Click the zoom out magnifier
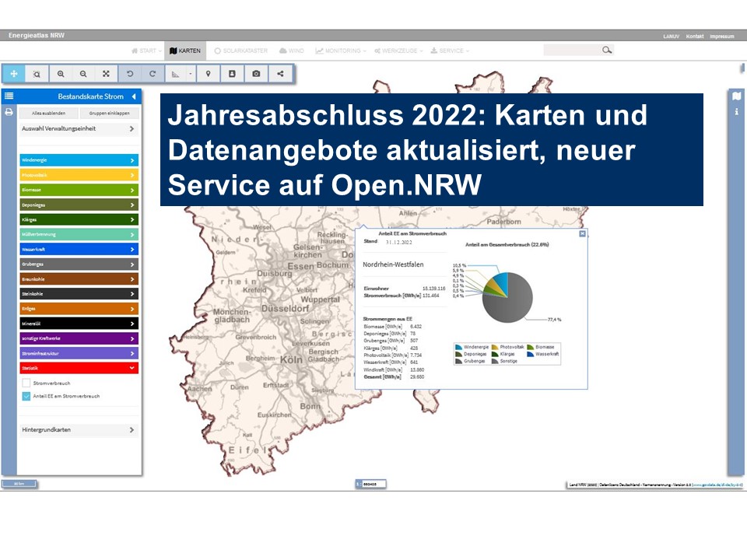Viewport: 747px width, 560px height. pos(83,74)
